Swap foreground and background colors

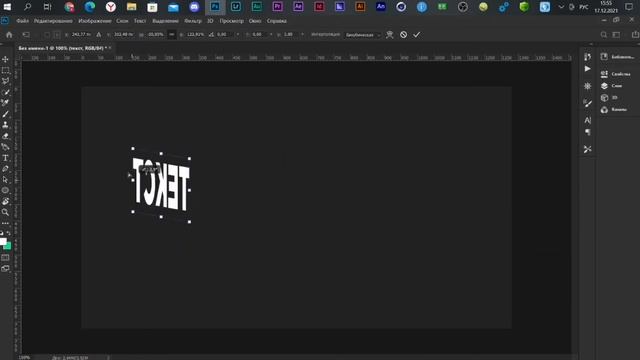coord(9,233)
